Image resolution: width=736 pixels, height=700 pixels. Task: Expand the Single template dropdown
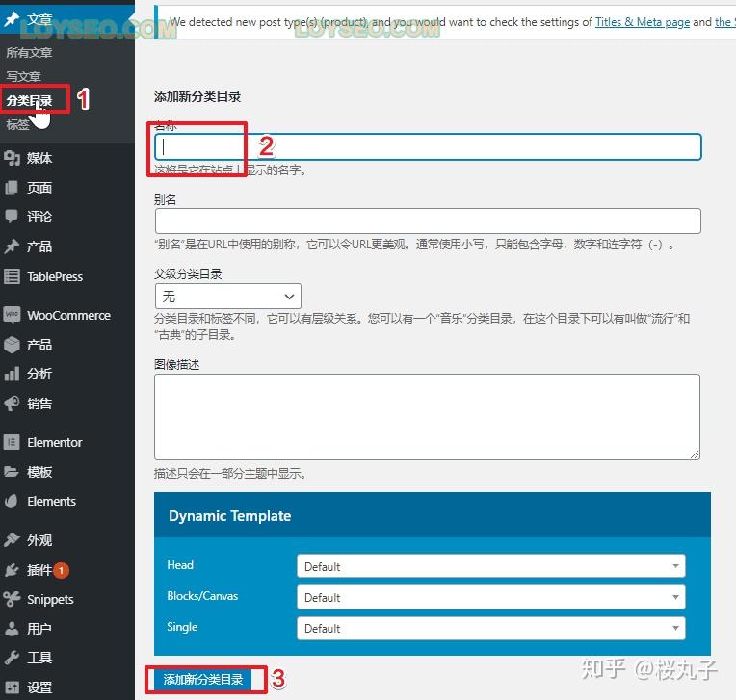coord(491,628)
